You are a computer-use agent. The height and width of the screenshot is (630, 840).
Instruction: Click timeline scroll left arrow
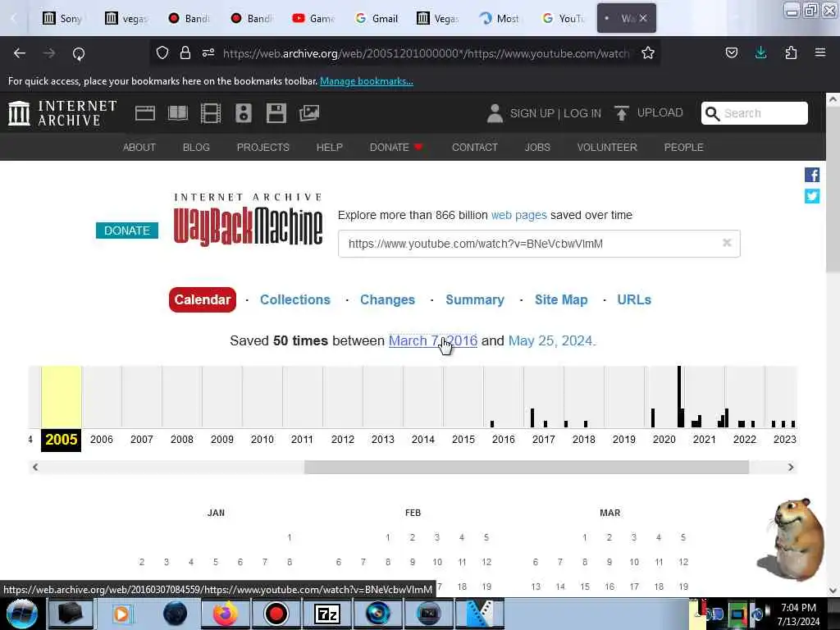pos(34,467)
